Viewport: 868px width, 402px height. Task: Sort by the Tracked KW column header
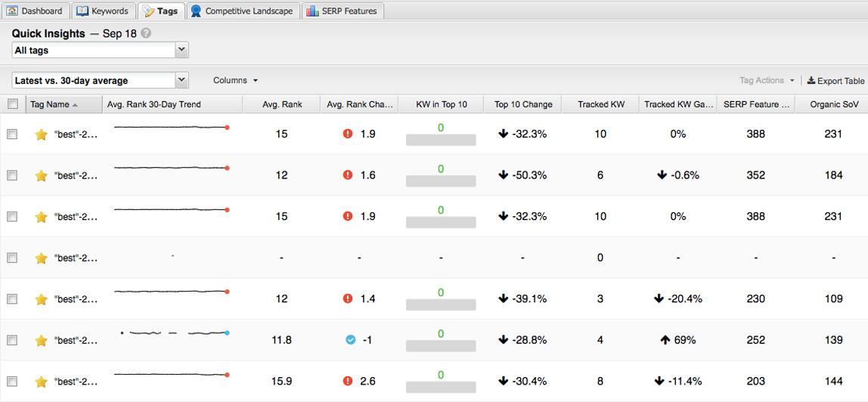click(x=600, y=104)
